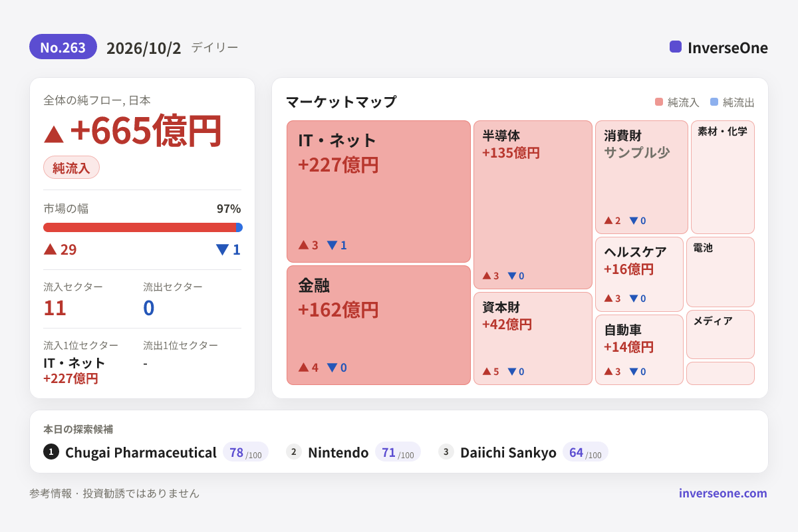
Task: Click the +665億円 total net flow value
Action: click(x=146, y=131)
